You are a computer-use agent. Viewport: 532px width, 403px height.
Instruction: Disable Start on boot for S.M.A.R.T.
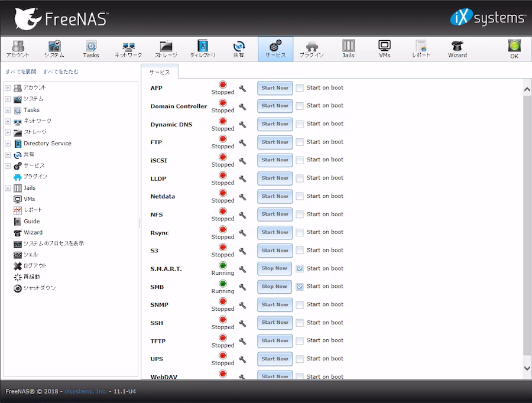300,269
